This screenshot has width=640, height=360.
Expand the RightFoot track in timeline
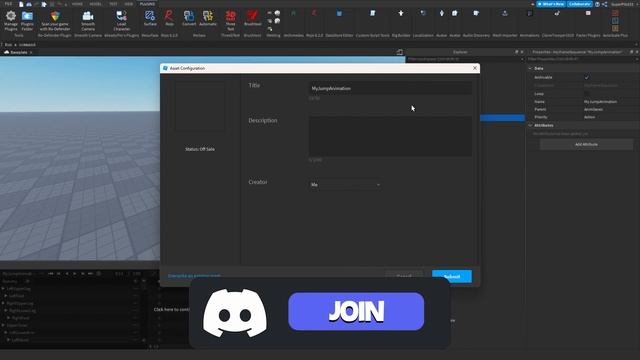click(9, 318)
